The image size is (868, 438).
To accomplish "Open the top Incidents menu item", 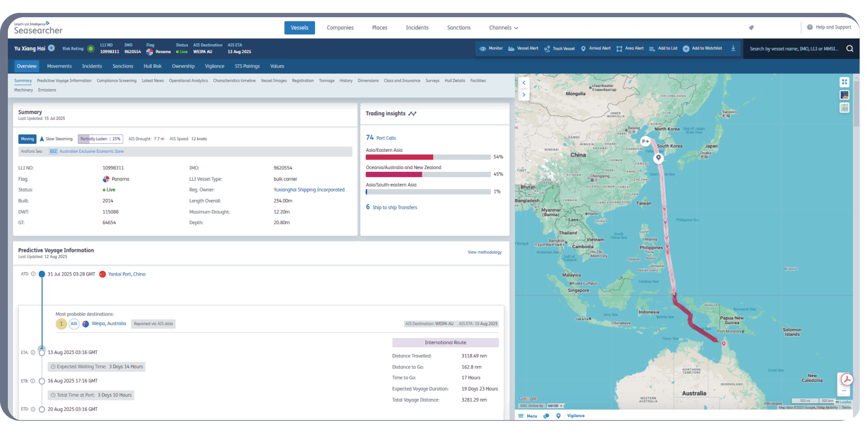I will (x=417, y=28).
